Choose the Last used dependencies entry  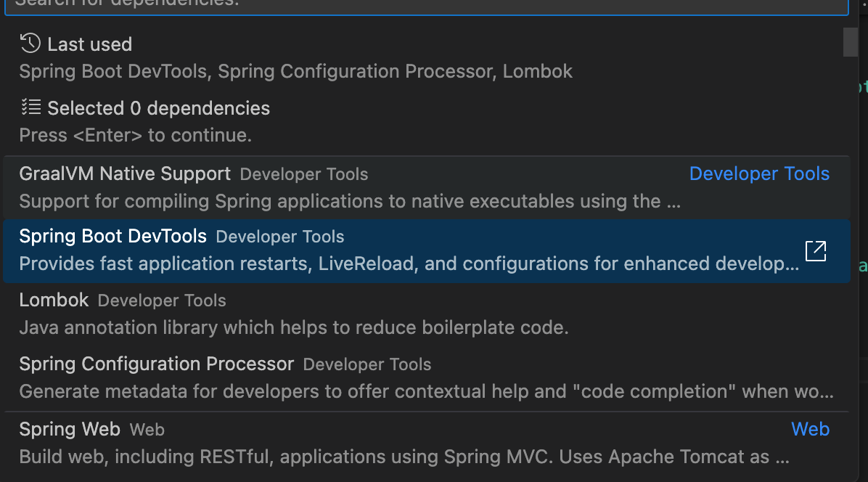click(90, 44)
